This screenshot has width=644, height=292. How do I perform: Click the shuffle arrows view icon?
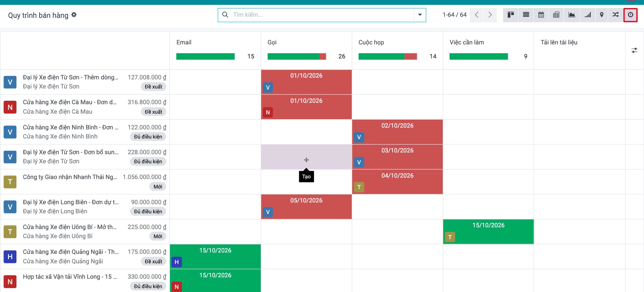click(x=616, y=15)
